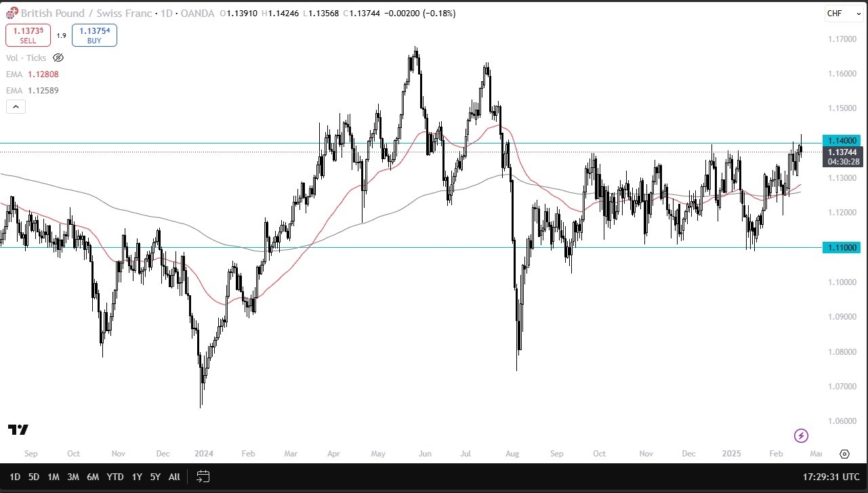This screenshot has height=493, width=868.
Task: Toggle visibility of the Vol Ticks indicator
Action: point(27,58)
